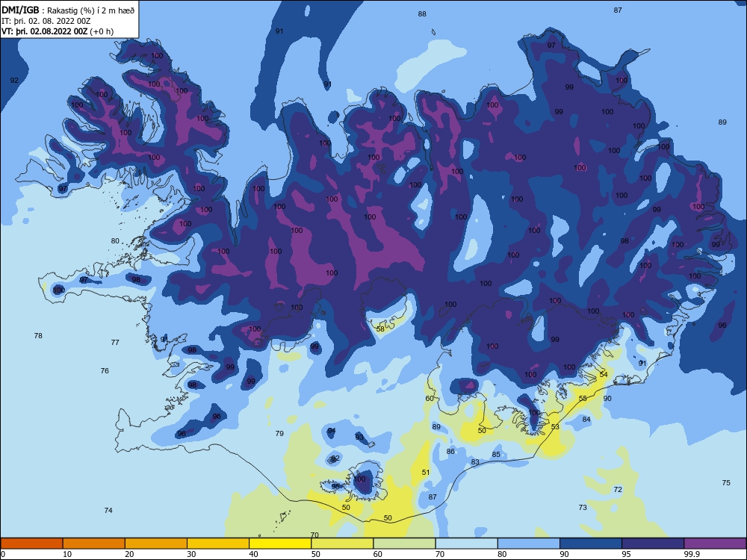Select the map value '53' on the southeast coast

[x=556, y=426]
